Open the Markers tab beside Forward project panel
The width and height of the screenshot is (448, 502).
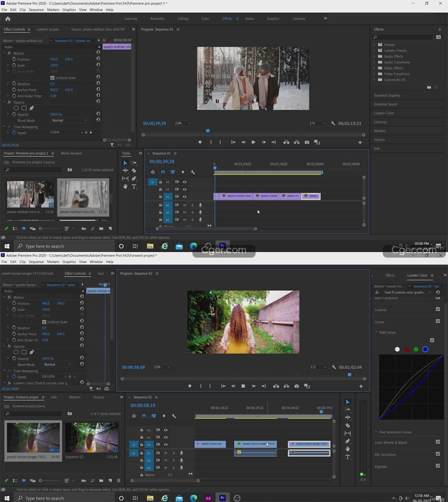coord(75,397)
